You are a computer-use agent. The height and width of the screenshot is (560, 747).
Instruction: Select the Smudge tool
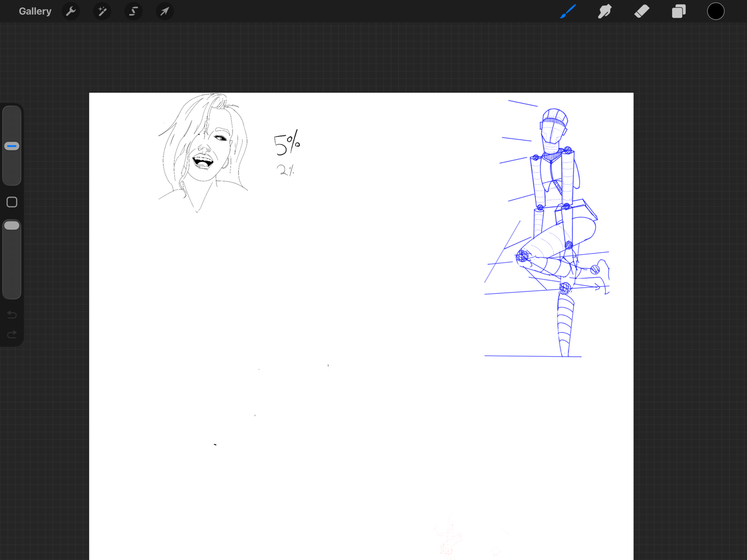click(x=605, y=11)
